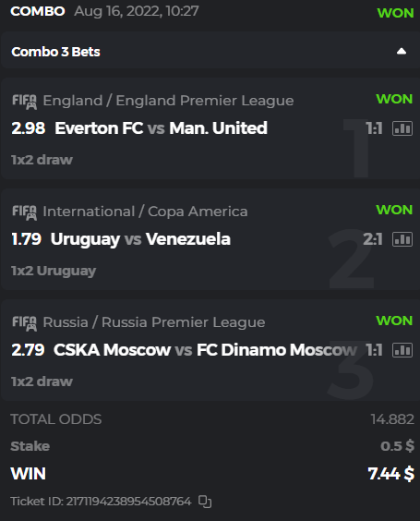Click FIFA icon beside Copa America
The width and height of the screenshot is (420, 521).
click(24, 212)
